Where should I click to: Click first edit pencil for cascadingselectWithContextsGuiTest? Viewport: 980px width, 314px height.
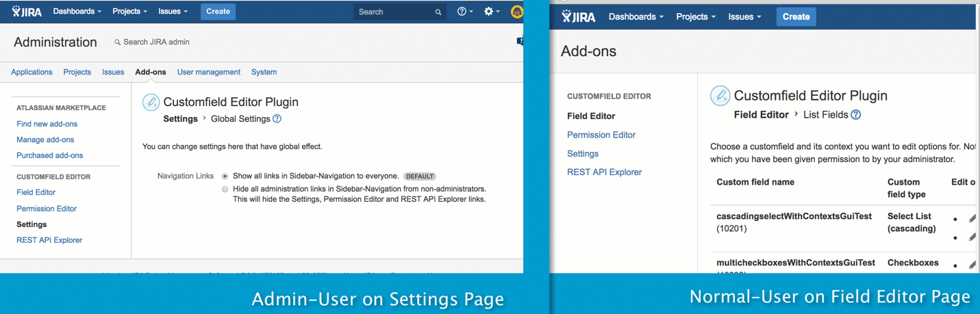[x=972, y=220]
